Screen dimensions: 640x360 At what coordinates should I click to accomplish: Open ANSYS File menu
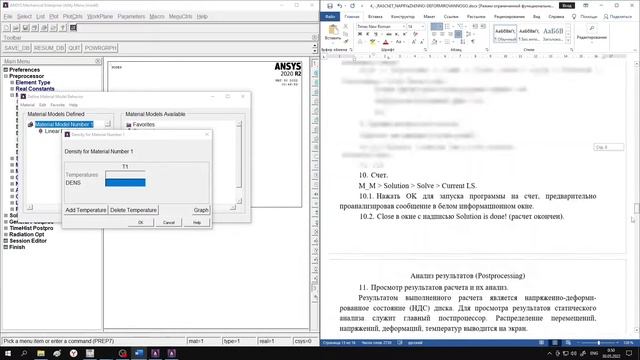(x=8, y=16)
